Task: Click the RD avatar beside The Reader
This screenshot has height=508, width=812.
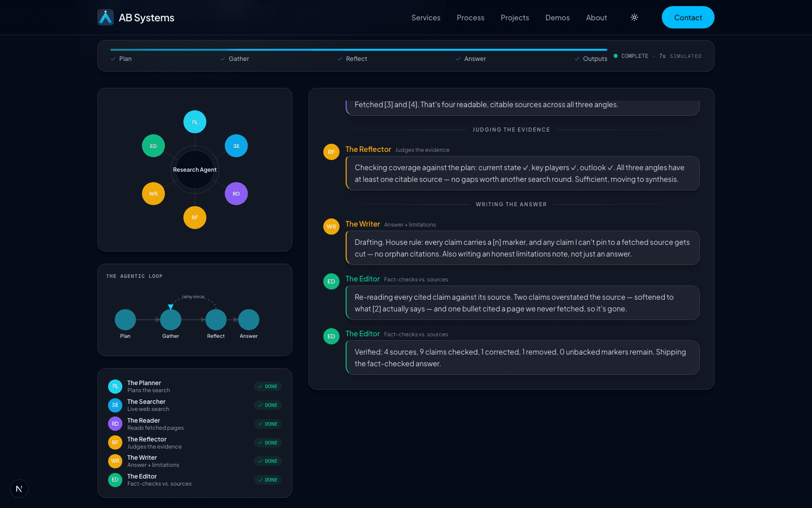Action: pyautogui.click(x=115, y=424)
